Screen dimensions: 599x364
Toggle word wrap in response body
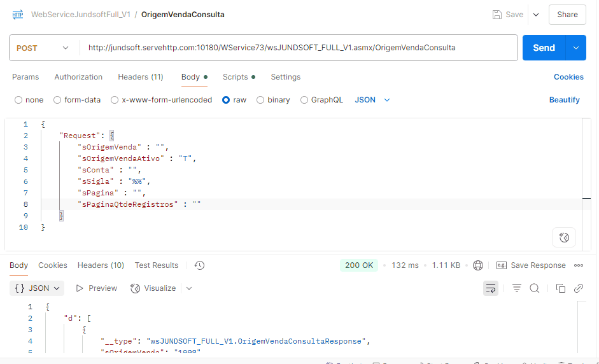[x=491, y=288]
